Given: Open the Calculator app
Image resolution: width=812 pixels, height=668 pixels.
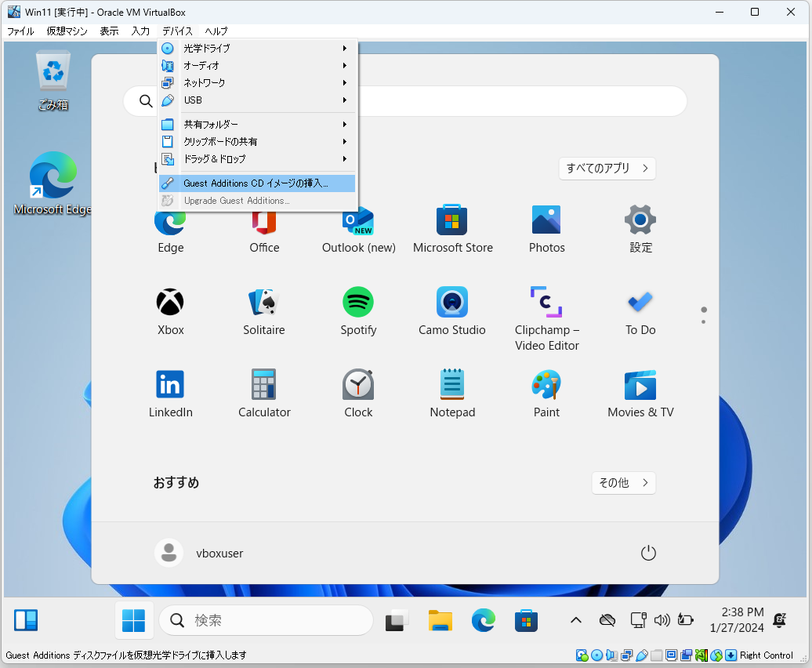Looking at the screenshot, I should (x=264, y=385).
